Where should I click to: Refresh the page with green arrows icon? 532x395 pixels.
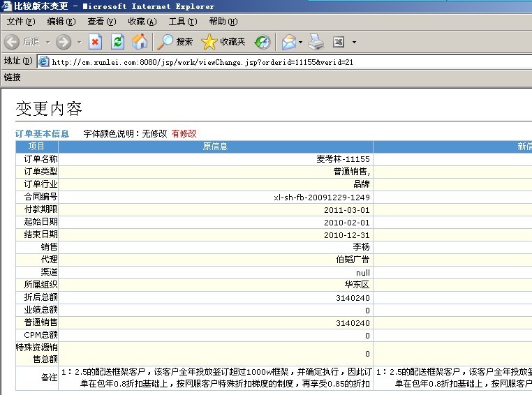point(118,42)
